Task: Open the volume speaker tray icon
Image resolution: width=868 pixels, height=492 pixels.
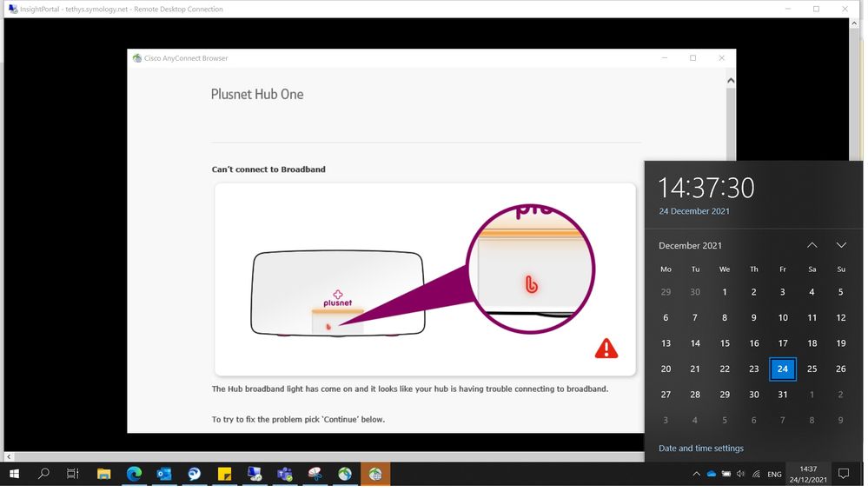Action: [740, 475]
